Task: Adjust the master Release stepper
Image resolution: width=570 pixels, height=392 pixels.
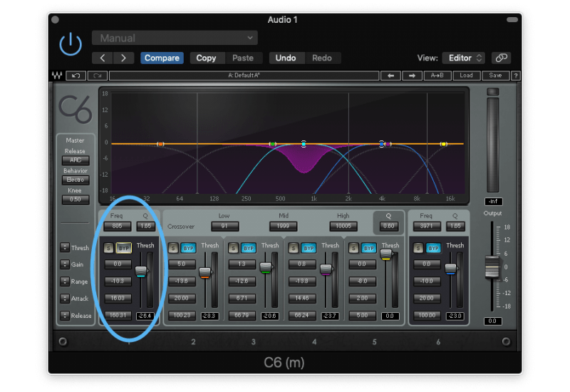Action: pos(65,315)
